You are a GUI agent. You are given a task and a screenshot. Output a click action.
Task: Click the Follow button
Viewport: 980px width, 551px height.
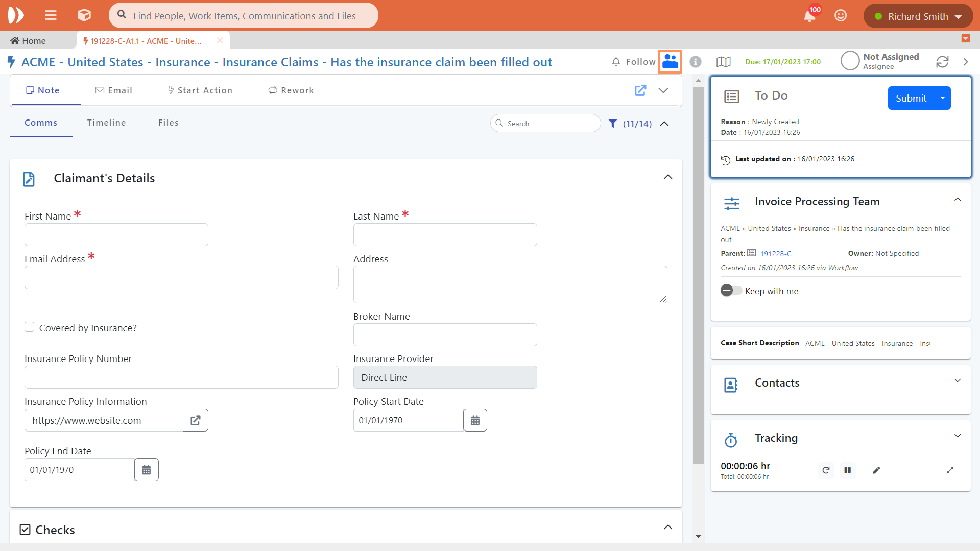634,62
